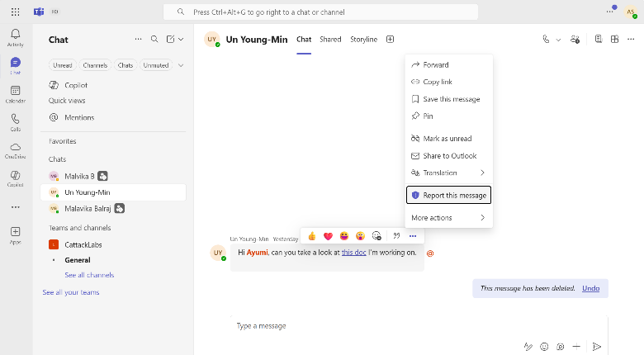
Task: Open more reactions picker
Action: (376, 236)
